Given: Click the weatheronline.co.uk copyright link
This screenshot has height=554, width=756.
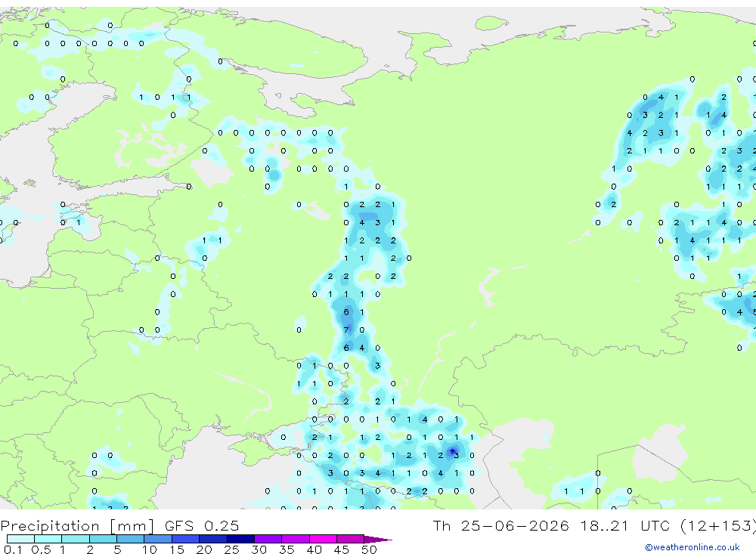Looking at the screenshot, I should click(692, 547).
